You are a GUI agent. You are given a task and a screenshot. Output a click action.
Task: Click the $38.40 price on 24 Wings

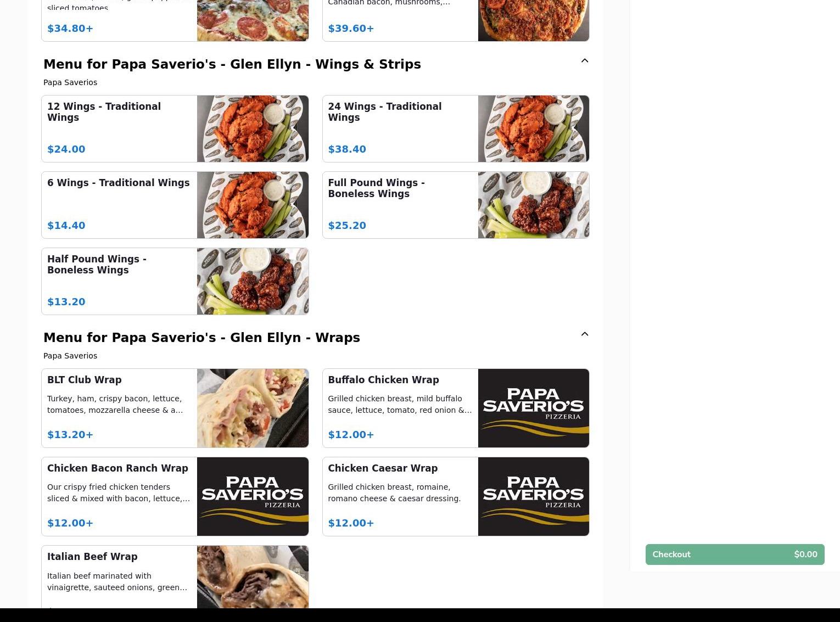(347, 149)
